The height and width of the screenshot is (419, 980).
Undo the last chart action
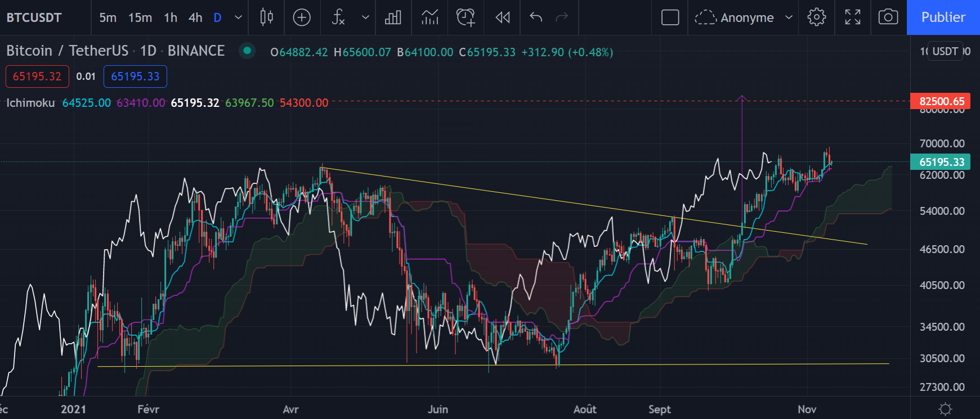click(536, 17)
